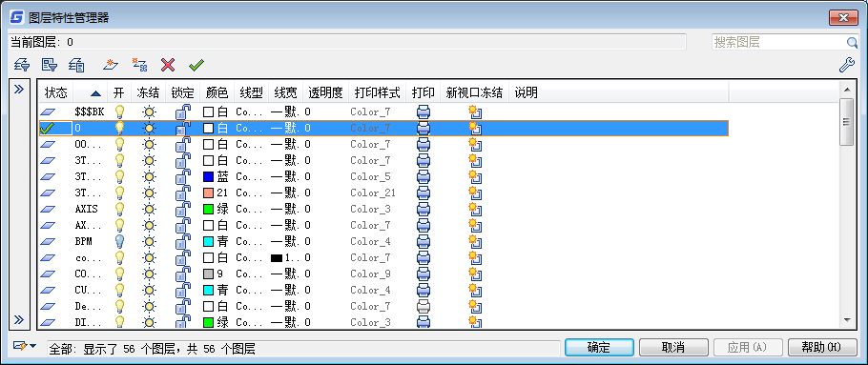Click the 打印样式 column header
Image resolution: width=868 pixels, height=365 pixels.
coord(377,92)
